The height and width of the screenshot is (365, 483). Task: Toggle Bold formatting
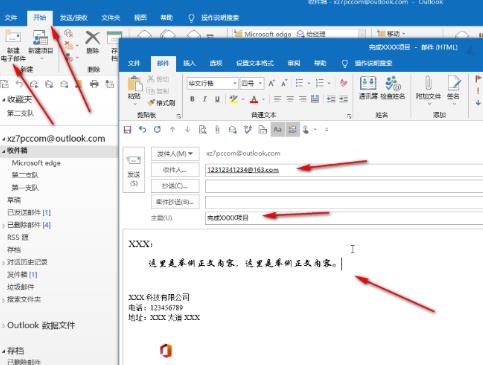click(x=192, y=99)
